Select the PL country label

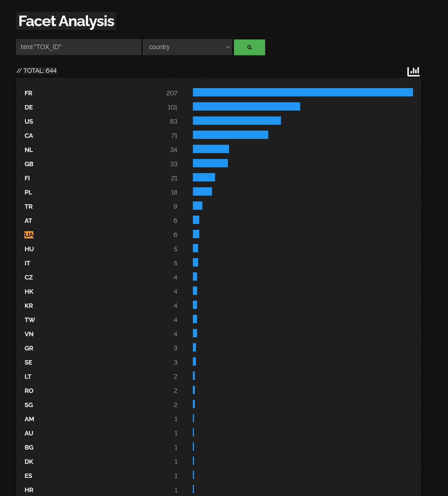(29, 192)
